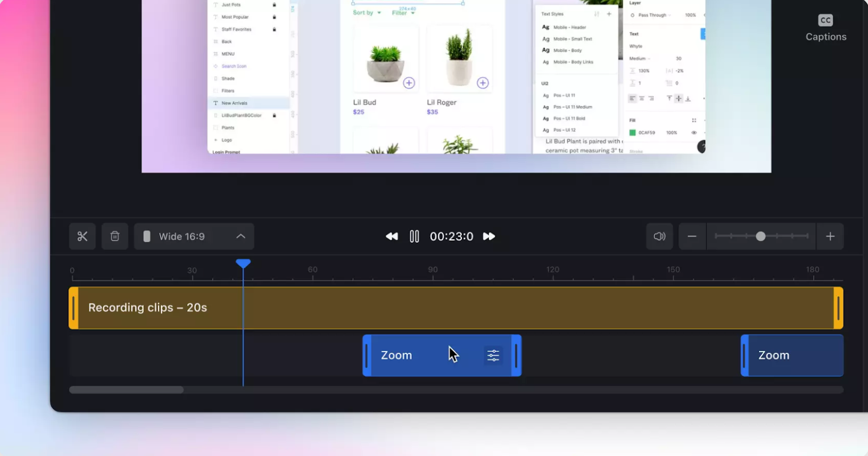868x456 pixels.
Task: Select the Recording clips – 20s track
Action: click(x=456, y=308)
